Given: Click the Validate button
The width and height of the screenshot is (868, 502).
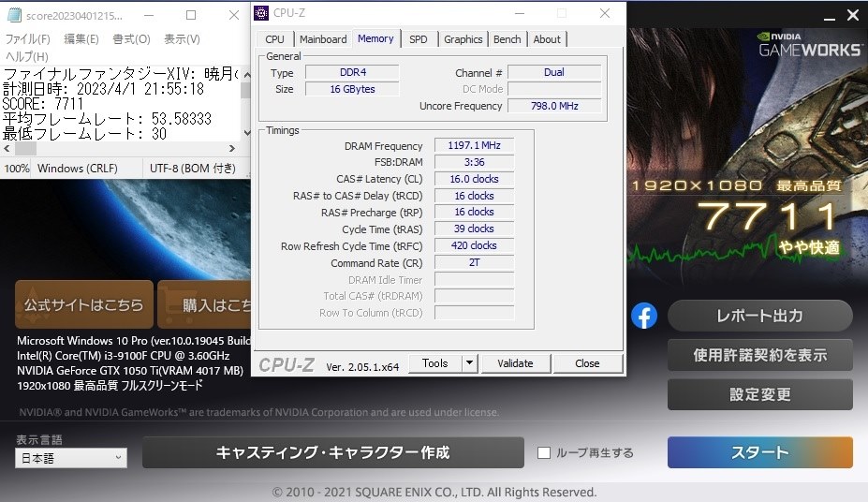Looking at the screenshot, I should click(515, 363).
